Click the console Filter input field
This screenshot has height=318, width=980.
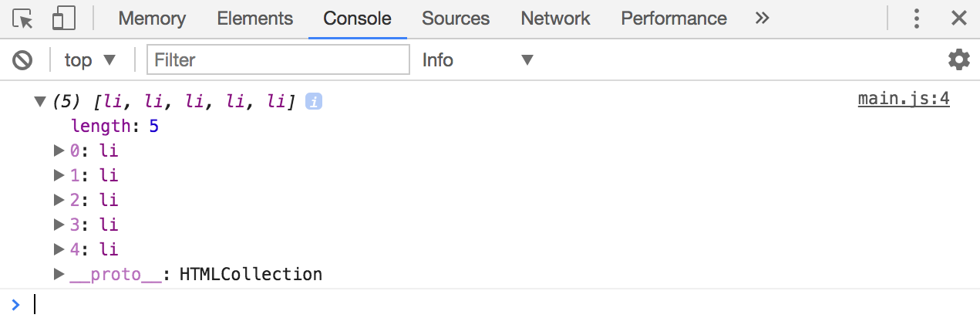278,59
